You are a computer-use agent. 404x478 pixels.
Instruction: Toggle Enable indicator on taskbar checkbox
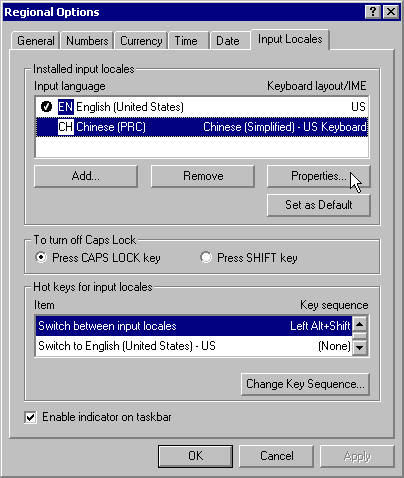pos(30,417)
